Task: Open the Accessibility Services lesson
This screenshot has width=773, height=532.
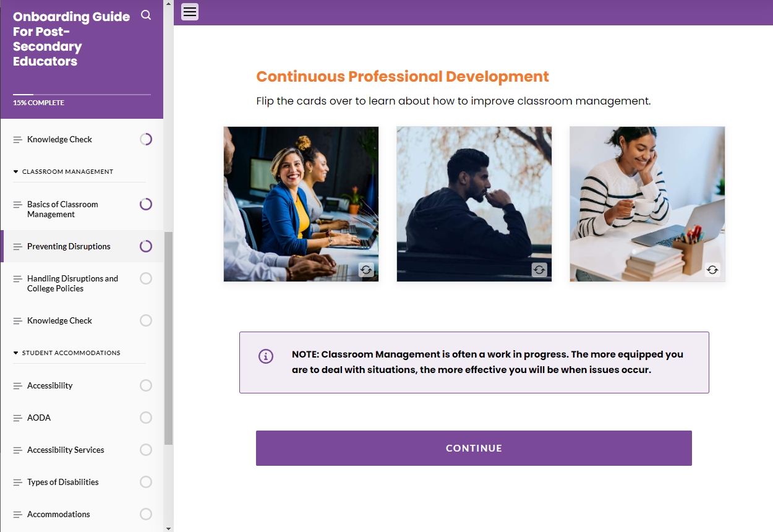Action: pos(66,450)
